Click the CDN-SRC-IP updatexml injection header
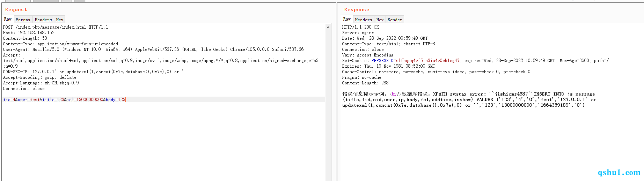The image size is (644, 181). [93, 72]
